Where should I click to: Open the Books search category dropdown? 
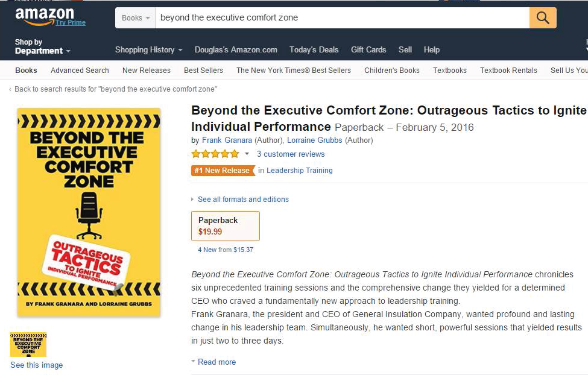coord(135,17)
